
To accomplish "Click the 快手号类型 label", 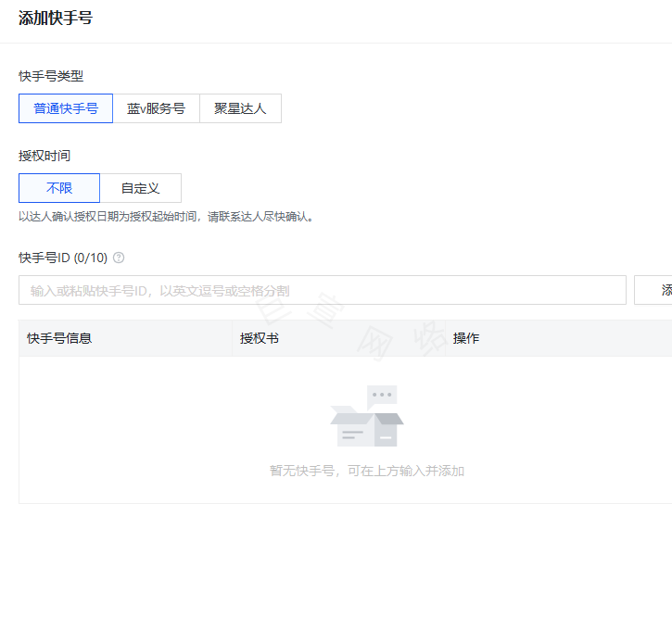I will coord(51,76).
